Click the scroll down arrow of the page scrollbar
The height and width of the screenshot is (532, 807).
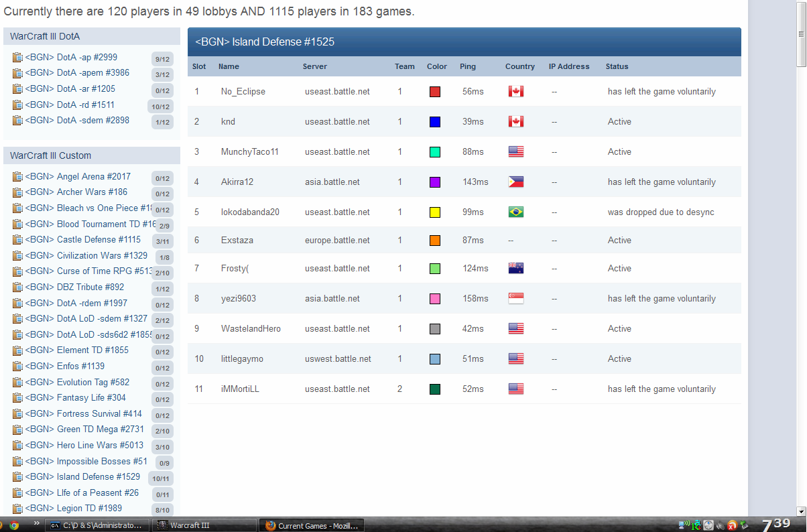pyautogui.click(x=801, y=511)
